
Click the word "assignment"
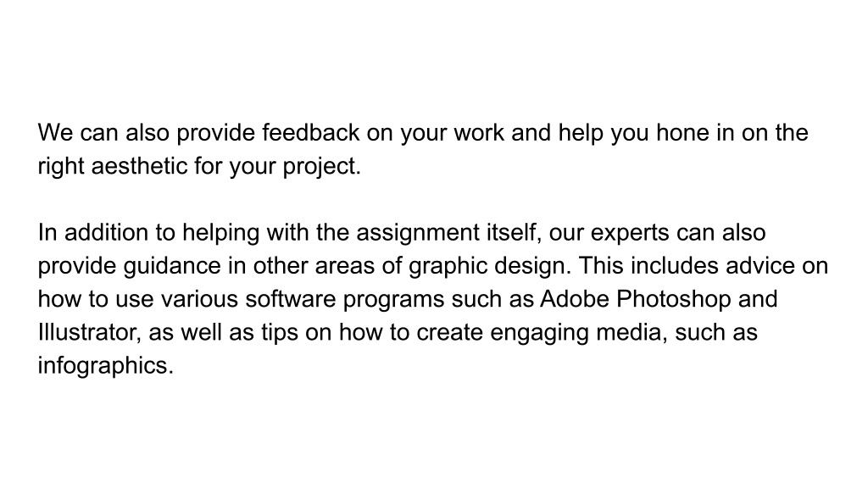point(418,234)
